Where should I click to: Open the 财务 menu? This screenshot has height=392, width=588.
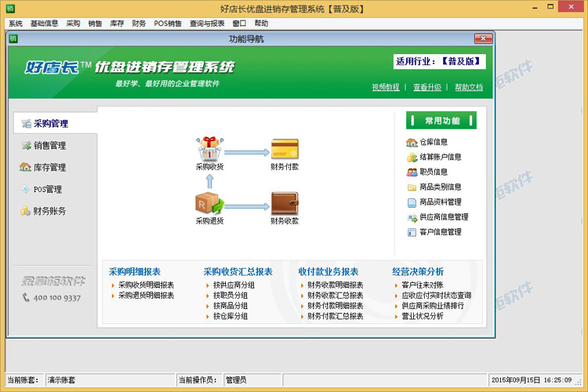coord(139,24)
